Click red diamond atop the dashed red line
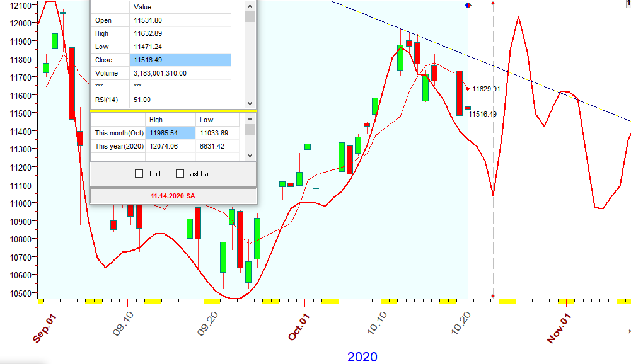Image resolution: width=631 pixels, height=364 pixels. pyautogui.click(x=493, y=3)
